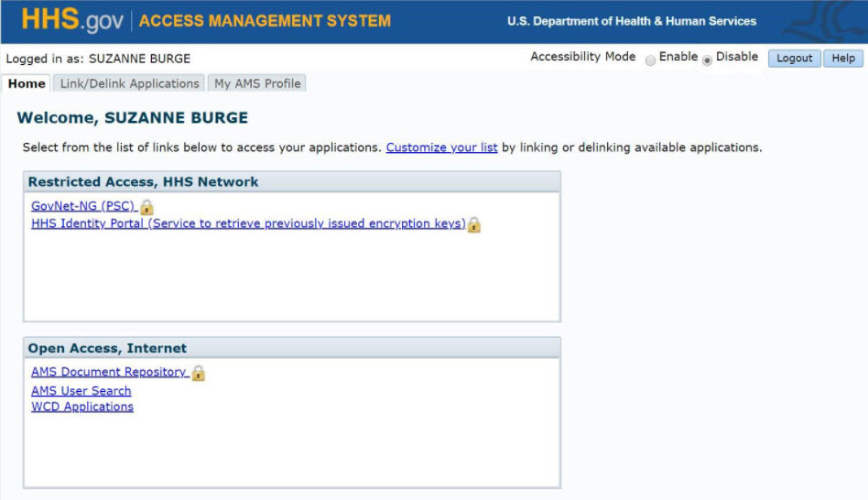Viewport: 868px width, 500px height.
Task: Open the My AMS Profile tab
Action: tap(257, 83)
